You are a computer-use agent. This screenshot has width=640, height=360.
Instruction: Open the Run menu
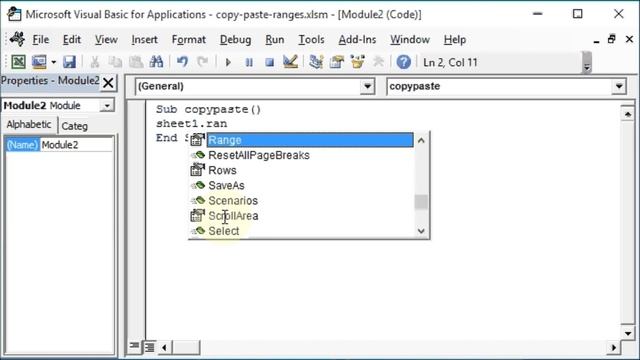275,40
